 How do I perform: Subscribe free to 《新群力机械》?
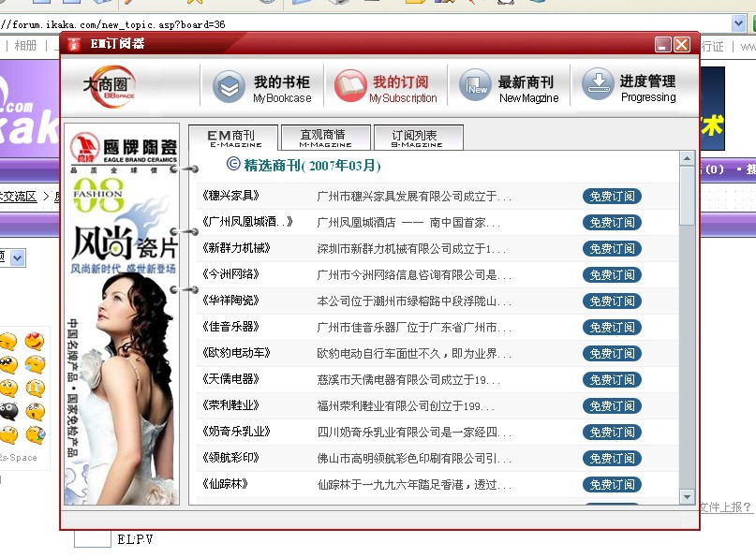(x=612, y=249)
